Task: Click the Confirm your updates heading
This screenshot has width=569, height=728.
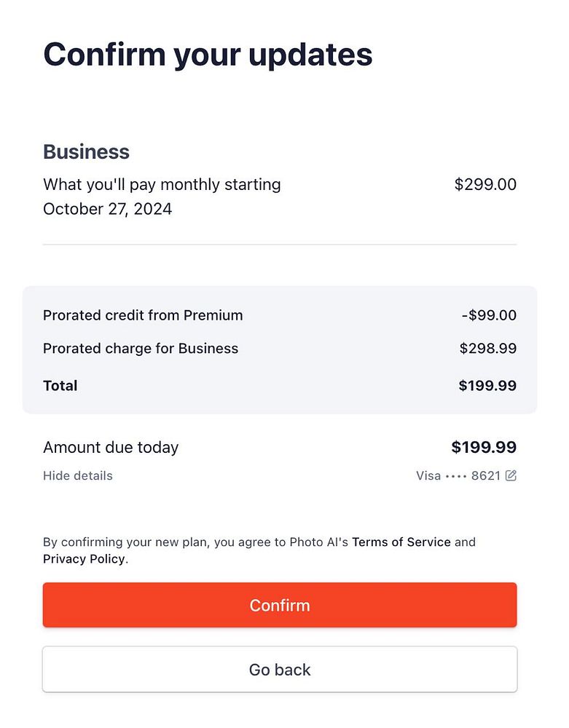Action: pyautogui.click(x=208, y=55)
